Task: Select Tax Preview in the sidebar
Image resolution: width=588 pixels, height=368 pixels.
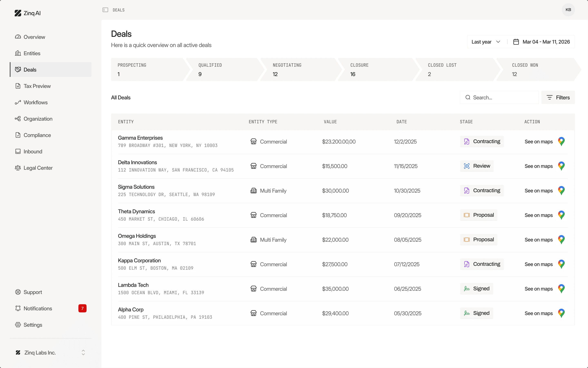Action: [51, 86]
